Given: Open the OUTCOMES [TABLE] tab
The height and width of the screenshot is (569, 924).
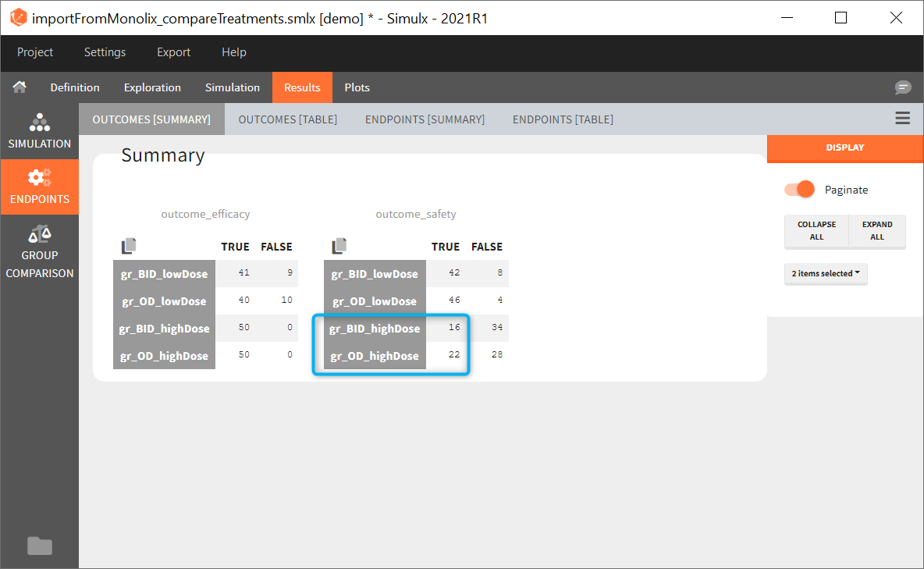Looking at the screenshot, I should pyautogui.click(x=287, y=119).
